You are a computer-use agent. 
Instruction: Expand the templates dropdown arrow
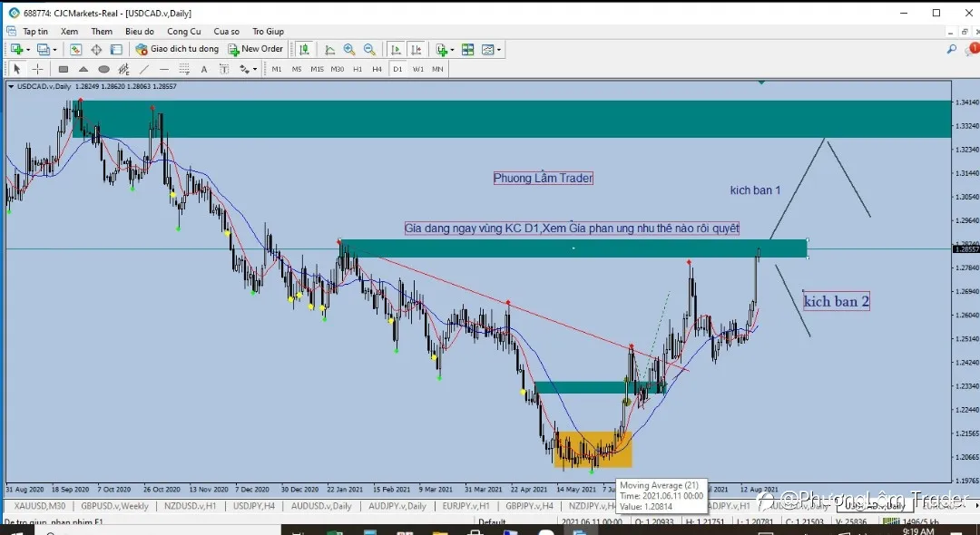(x=499, y=49)
